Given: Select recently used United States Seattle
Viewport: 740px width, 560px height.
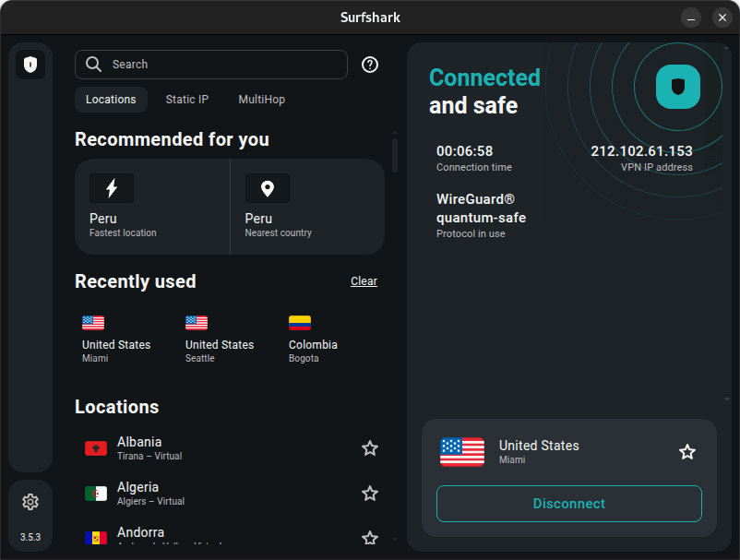Looking at the screenshot, I should tap(220, 340).
